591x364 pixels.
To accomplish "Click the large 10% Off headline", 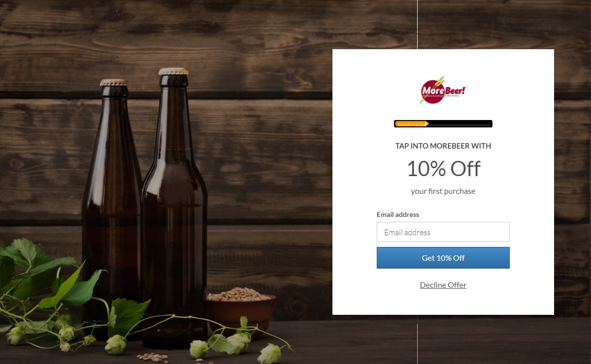I will pos(443,169).
